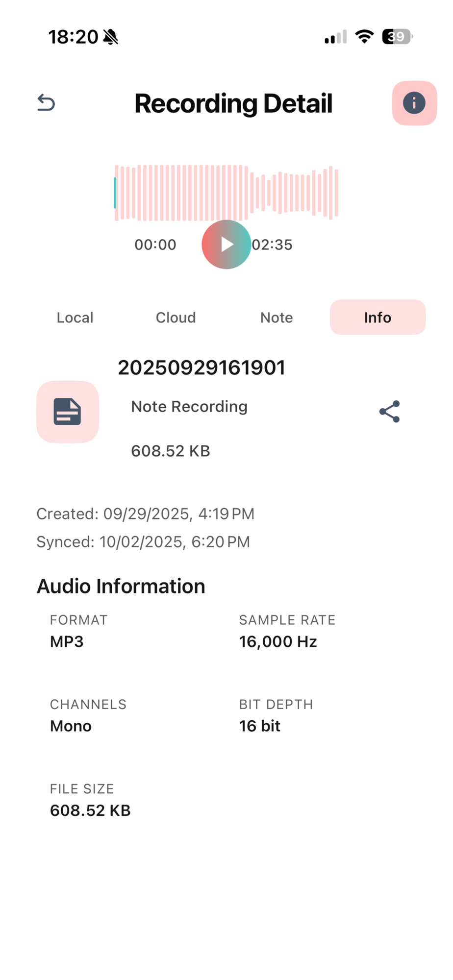Select the Info tab
Viewport: 453px width, 980px height.
[x=377, y=318]
